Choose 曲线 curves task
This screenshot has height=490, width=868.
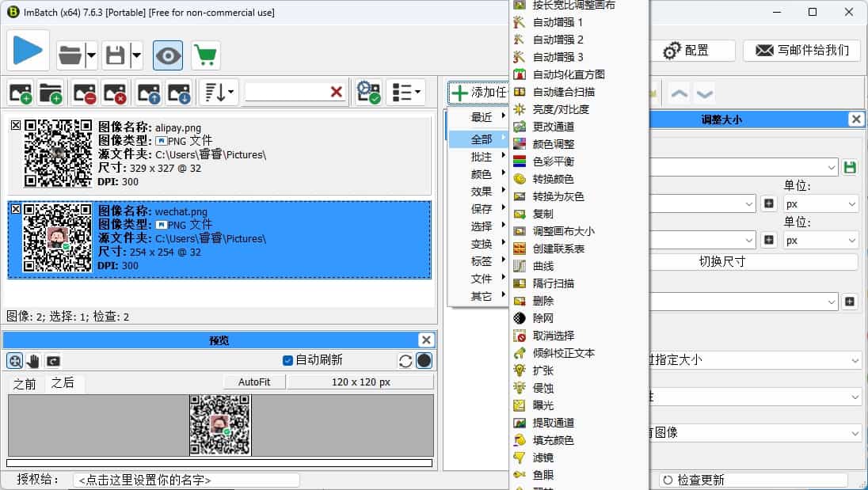[578, 266]
